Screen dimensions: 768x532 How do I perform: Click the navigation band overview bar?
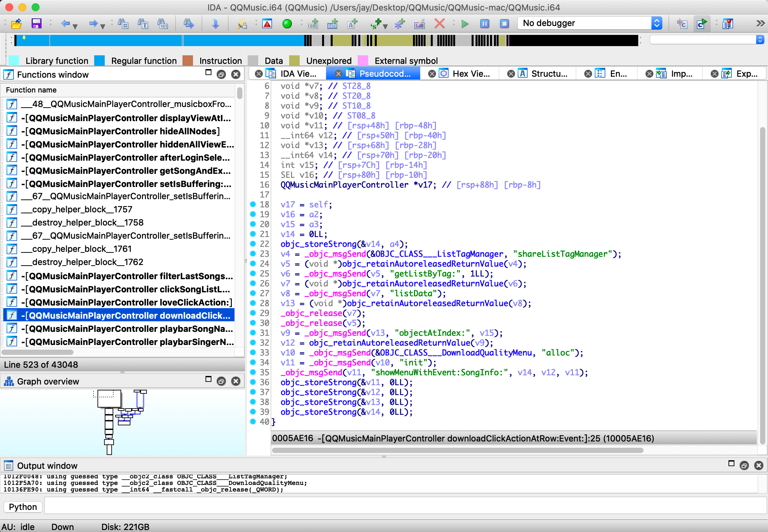tap(326, 40)
